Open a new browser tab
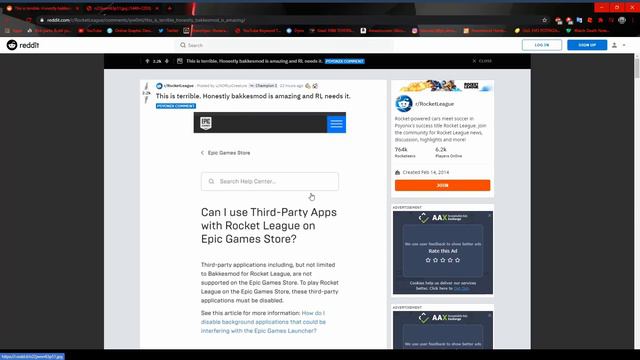The height and width of the screenshot is (360, 640). [169, 8]
